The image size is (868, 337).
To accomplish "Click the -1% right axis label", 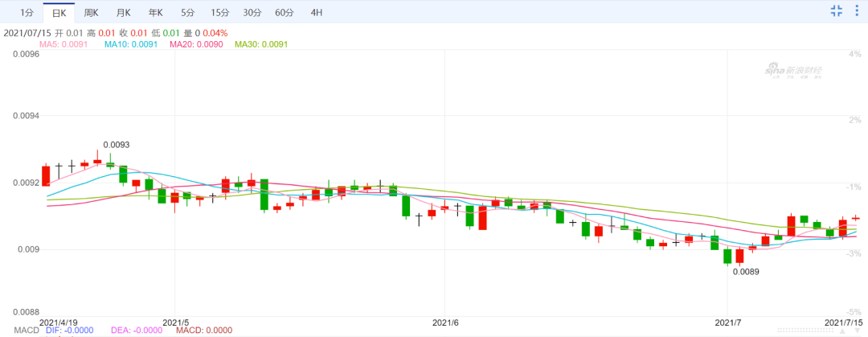I will 853,187.
